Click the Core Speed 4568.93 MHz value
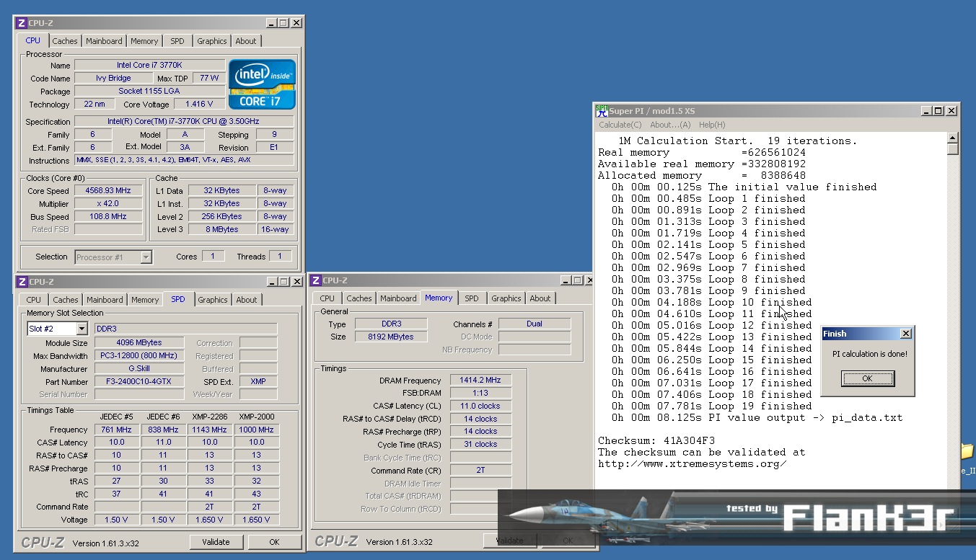 [x=108, y=191]
